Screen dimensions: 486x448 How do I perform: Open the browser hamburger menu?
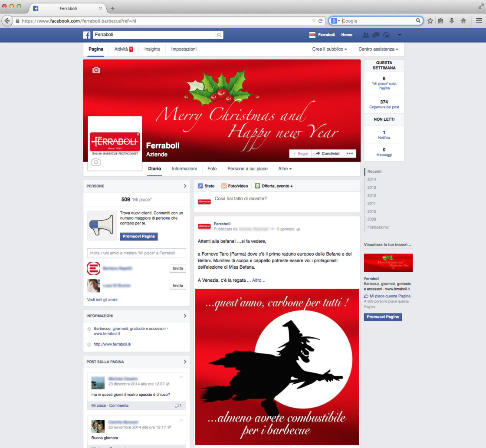(x=479, y=21)
